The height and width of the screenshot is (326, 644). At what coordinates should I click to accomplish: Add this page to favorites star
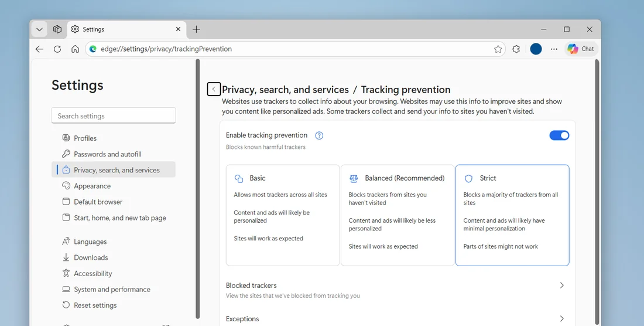[498, 49]
